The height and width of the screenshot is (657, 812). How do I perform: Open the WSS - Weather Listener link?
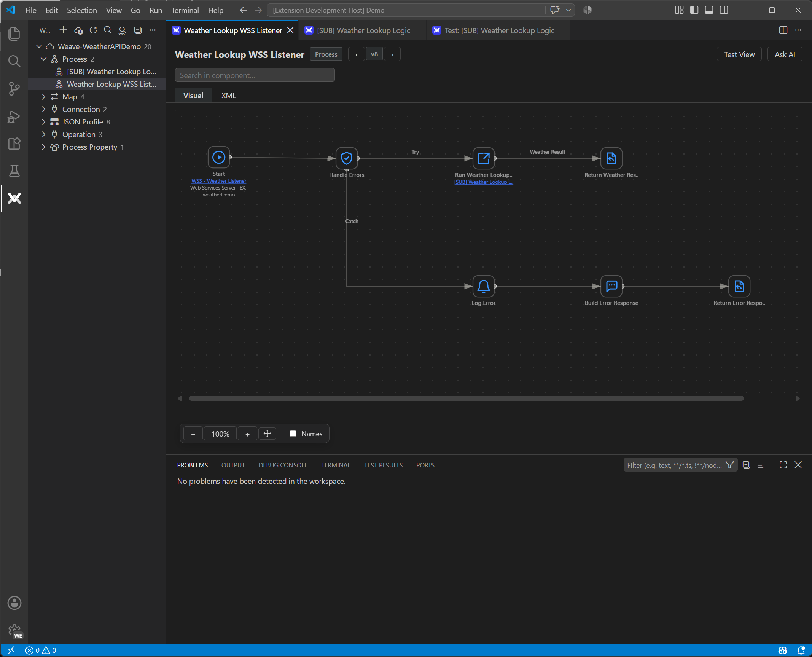click(x=219, y=181)
